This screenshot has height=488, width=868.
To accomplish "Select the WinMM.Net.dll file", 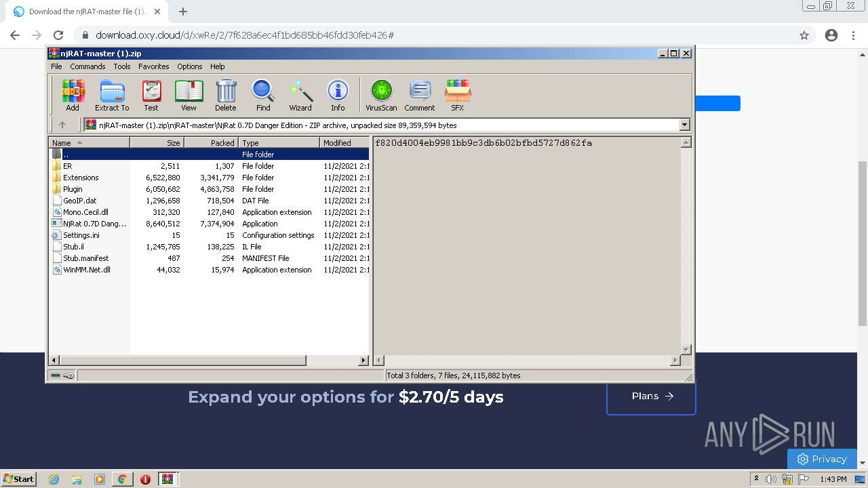I will click(x=210, y=270).
